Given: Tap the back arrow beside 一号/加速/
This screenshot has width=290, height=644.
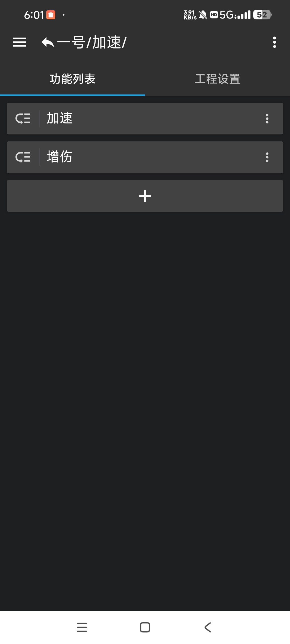Looking at the screenshot, I should 48,42.
